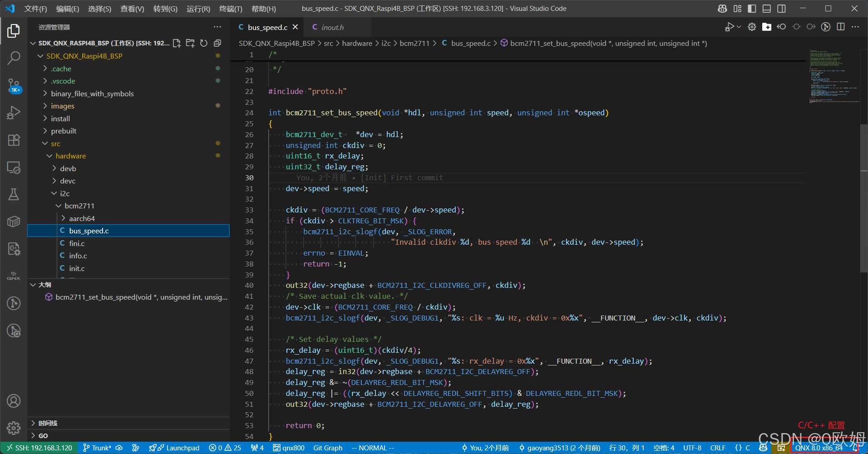Click the Trunk* branch in status bar

click(98, 448)
